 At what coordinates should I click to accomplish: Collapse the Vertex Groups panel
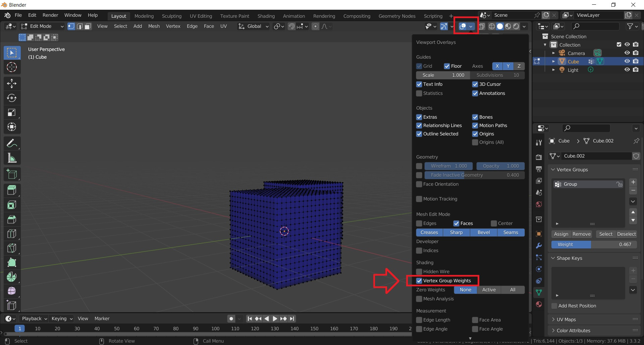click(x=552, y=170)
